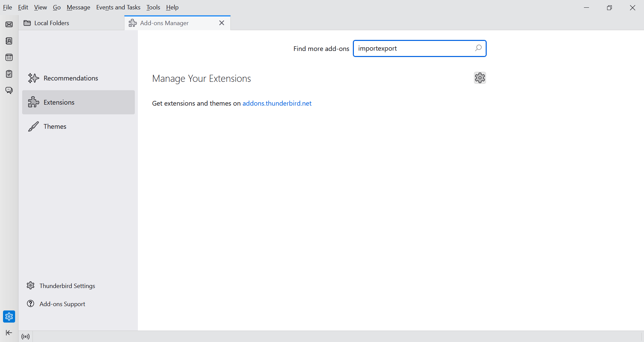Image resolution: width=644 pixels, height=342 pixels.
Task: Open the Events and Tasks menu
Action: pyautogui.click(x=118, y=7)
